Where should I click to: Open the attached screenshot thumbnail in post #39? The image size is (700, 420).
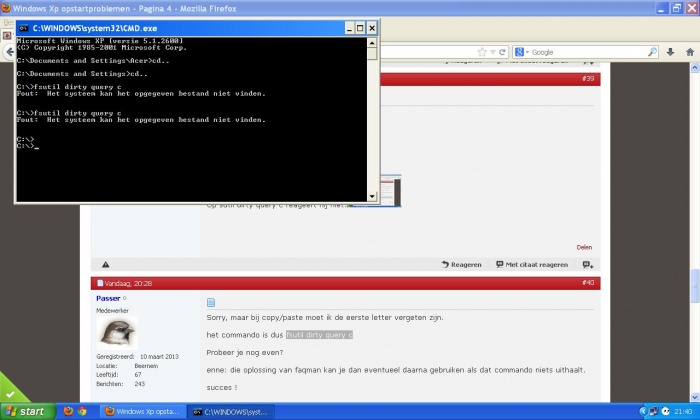click(x=390, y=191)
